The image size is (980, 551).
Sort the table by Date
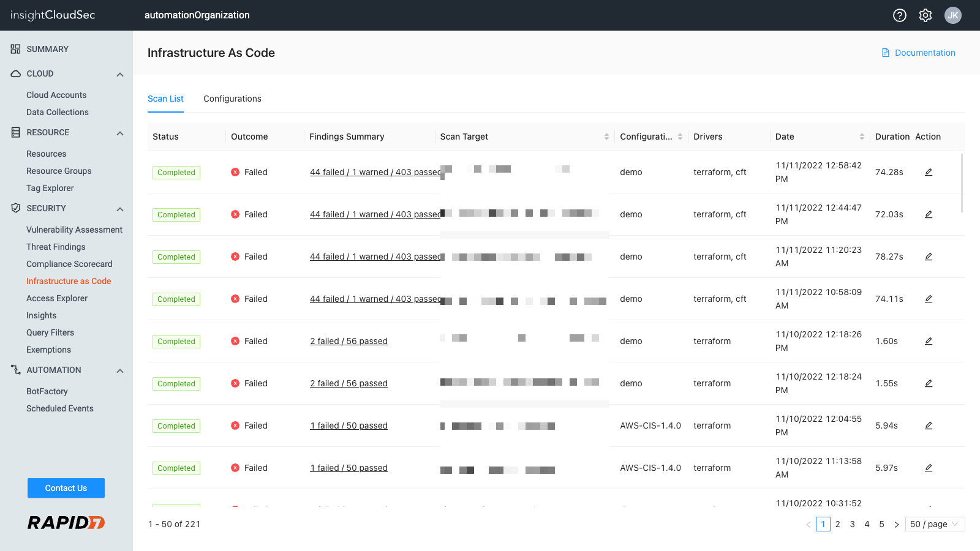pyautogui.click(x=862, y=137)
